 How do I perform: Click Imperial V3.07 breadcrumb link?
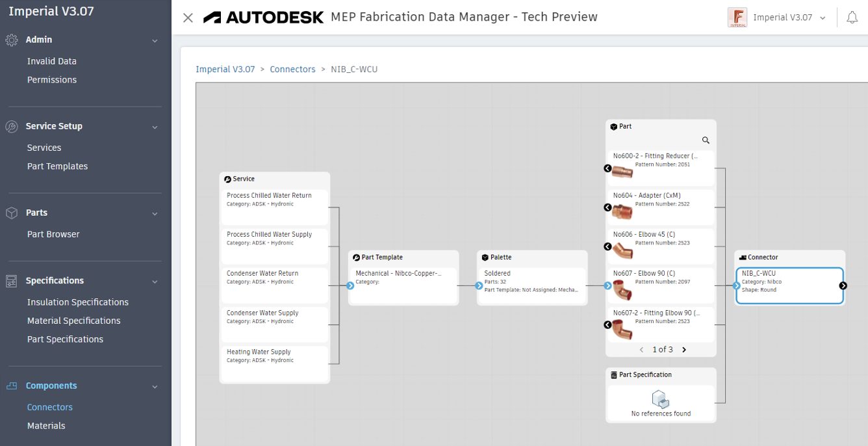pos(225,69)
